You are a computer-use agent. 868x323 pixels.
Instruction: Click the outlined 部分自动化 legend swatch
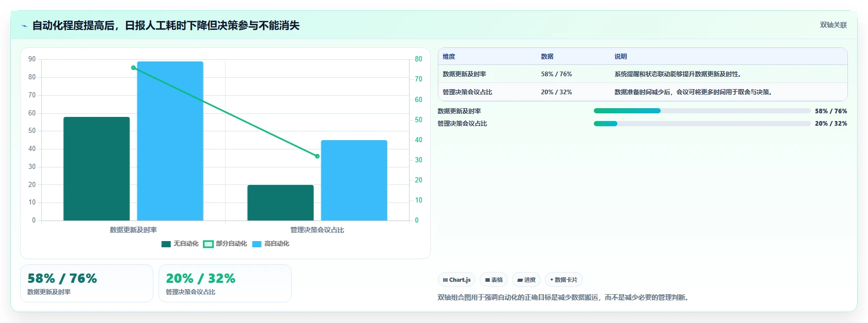[x=208, y=244]
